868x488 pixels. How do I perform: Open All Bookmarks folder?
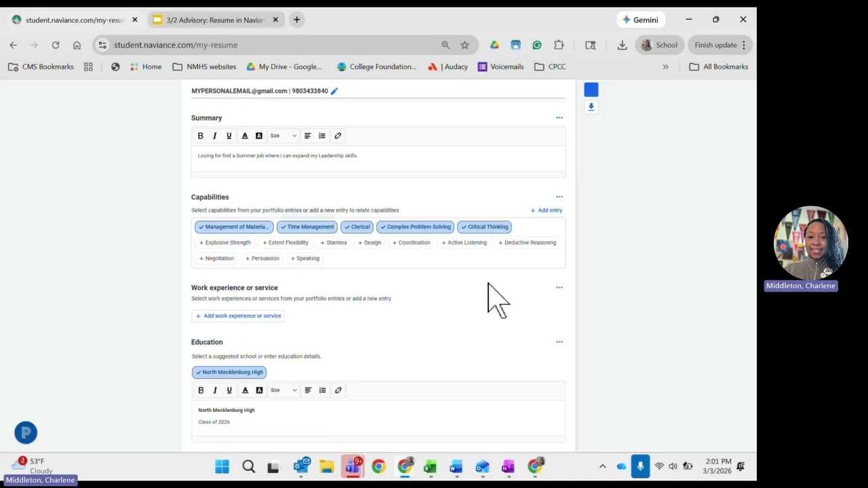point(718,66)
